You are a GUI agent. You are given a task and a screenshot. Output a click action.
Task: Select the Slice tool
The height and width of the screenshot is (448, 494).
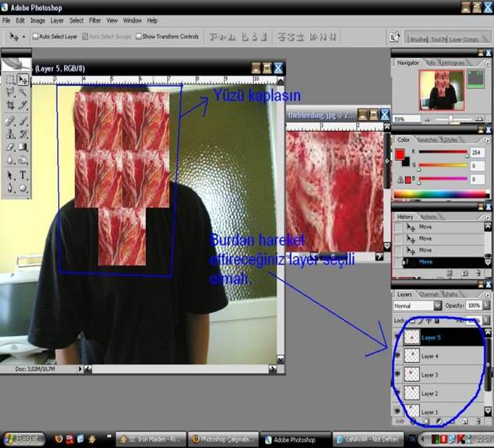point(23,105)
